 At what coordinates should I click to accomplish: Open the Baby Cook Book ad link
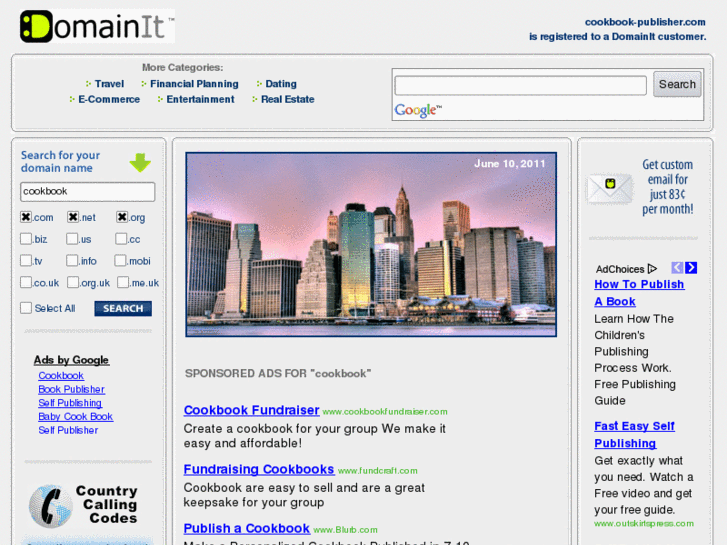(x=76, y=417)
